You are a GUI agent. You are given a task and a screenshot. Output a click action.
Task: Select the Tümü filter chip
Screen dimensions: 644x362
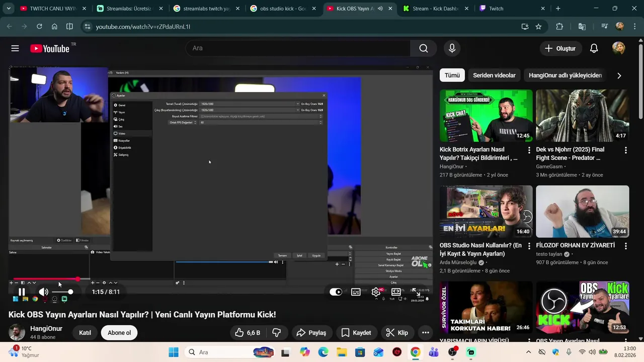pyautogui.click(x=452, y=75)
